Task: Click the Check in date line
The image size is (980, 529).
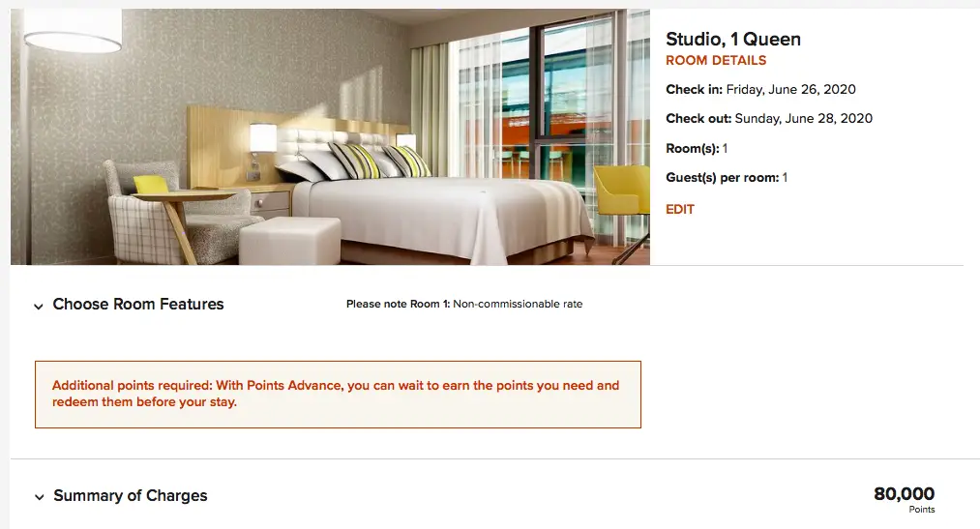Action: click(x=760, y=89)
